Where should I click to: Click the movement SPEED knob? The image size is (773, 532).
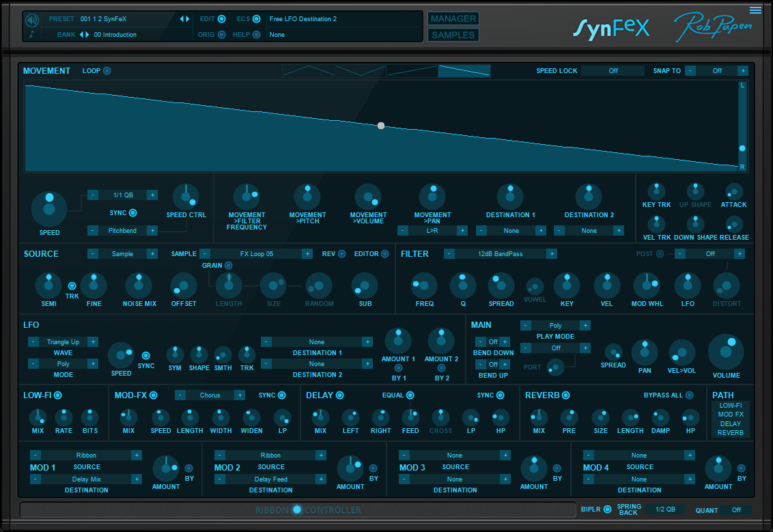point(49,209)
